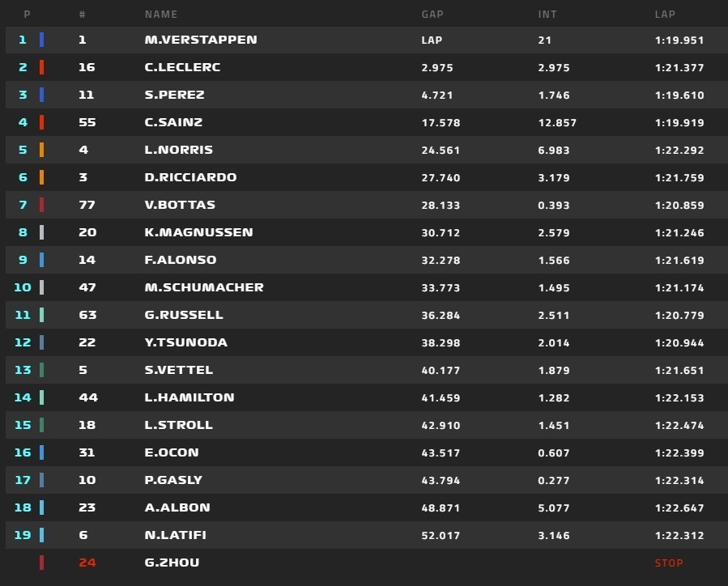Click the red car number 24
This screenshot has height=586, width=728.
click(87, 563)
